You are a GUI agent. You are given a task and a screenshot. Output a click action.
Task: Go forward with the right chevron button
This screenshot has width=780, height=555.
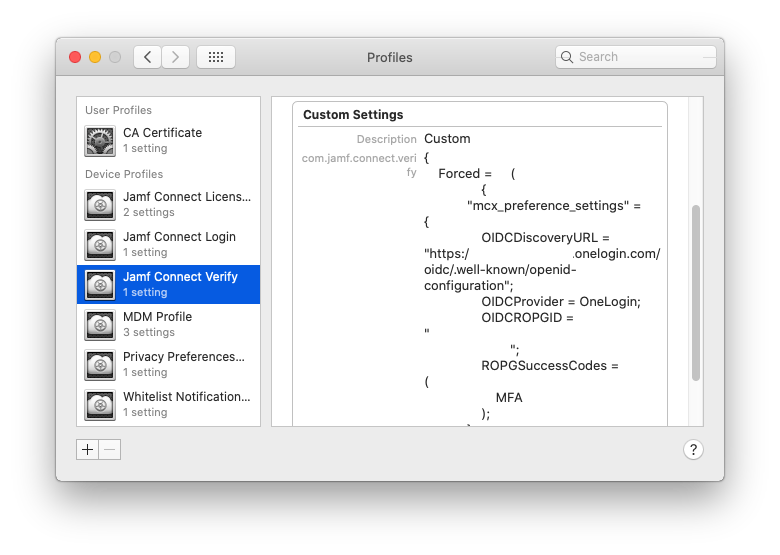click(175, 57)
